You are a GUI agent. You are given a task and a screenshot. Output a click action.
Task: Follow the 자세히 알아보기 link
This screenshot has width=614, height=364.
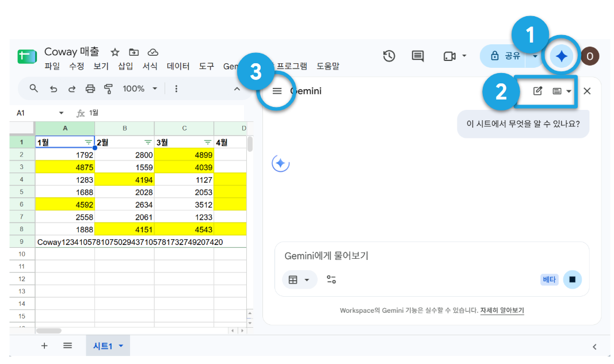[502, 311]
